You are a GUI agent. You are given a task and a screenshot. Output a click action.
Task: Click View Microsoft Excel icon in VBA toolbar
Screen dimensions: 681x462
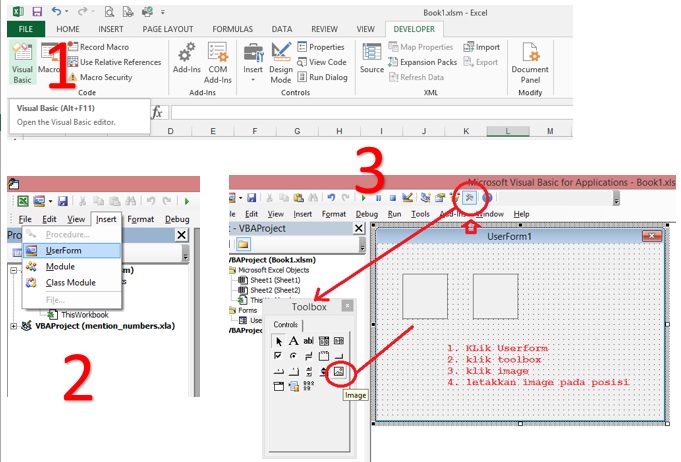[23, 201]
